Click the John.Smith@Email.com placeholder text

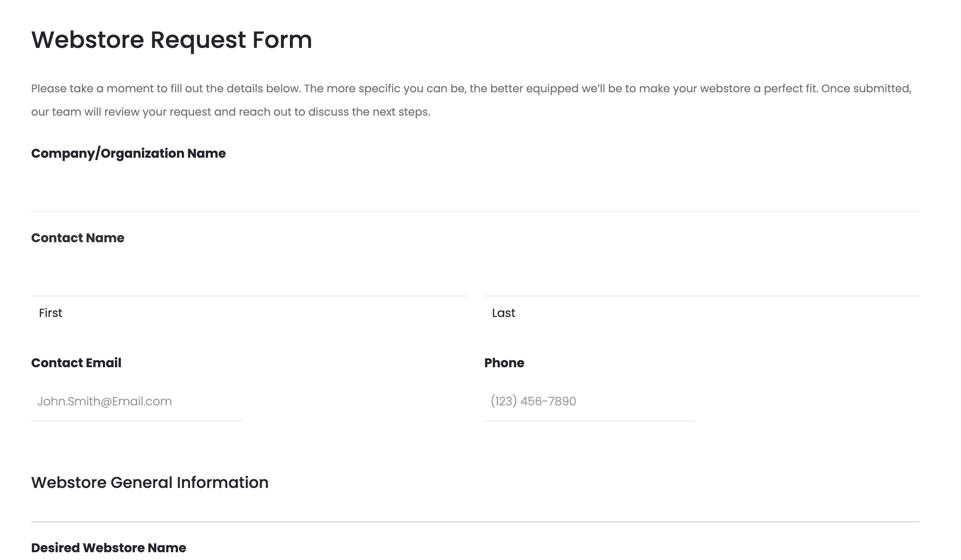(104, 402)
